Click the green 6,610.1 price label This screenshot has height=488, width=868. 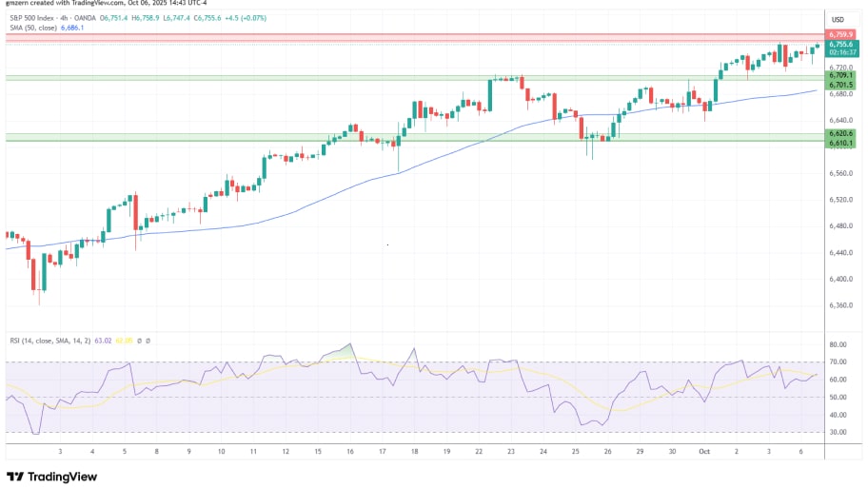[x=840, y=144]
